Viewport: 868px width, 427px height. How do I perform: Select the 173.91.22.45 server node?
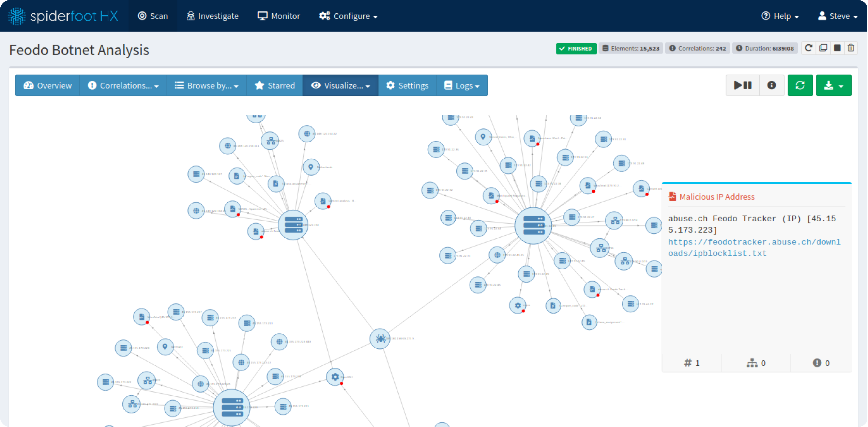click(x=478, y=285)
